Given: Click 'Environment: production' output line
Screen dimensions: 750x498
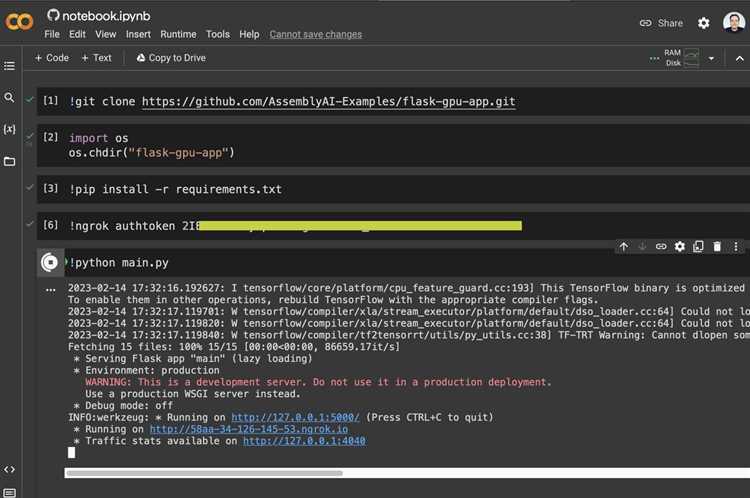Looking at the screenshot, I should tap(147, 370).
